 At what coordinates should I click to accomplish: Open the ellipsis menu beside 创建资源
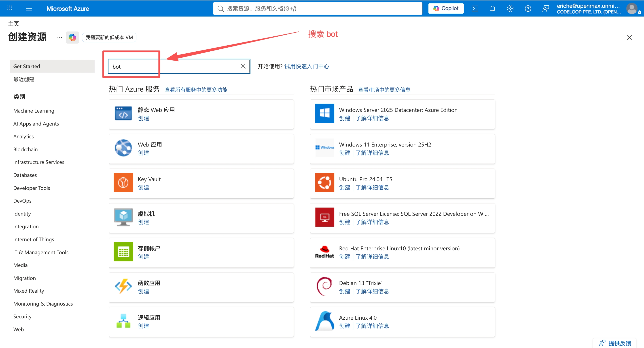59,38
